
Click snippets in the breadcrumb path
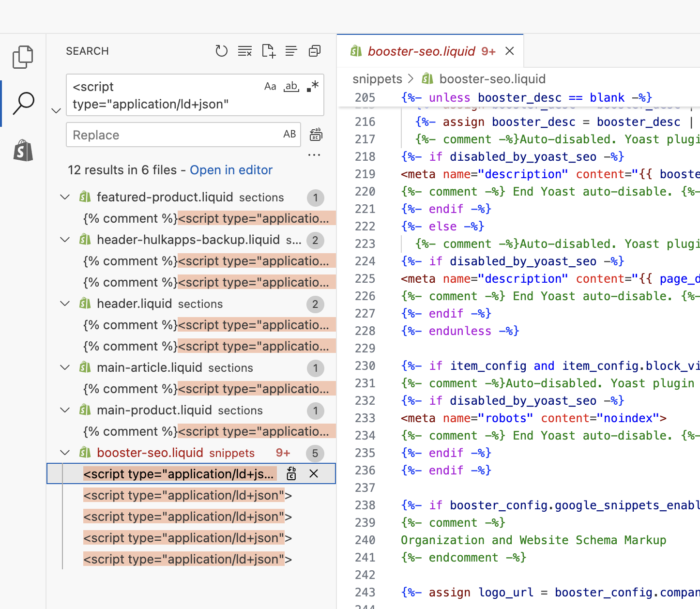pyautogui.click(x=377, y=79)
